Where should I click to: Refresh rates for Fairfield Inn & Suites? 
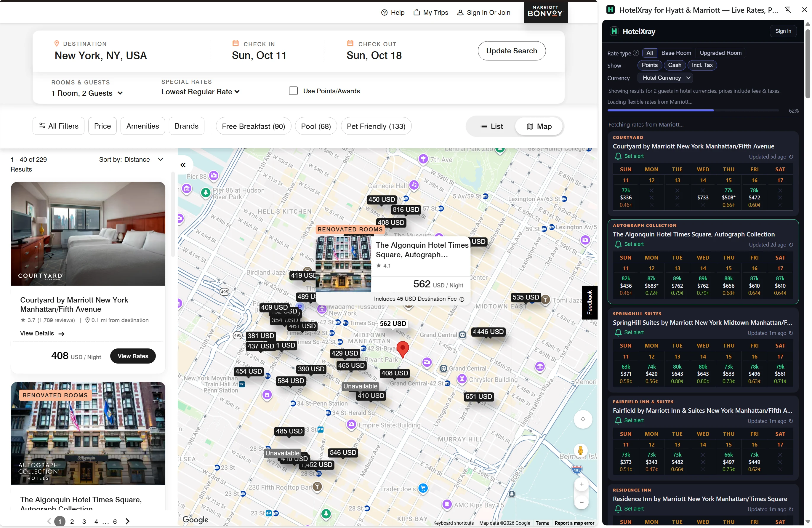pyautogui.click(x=791, y=421)
